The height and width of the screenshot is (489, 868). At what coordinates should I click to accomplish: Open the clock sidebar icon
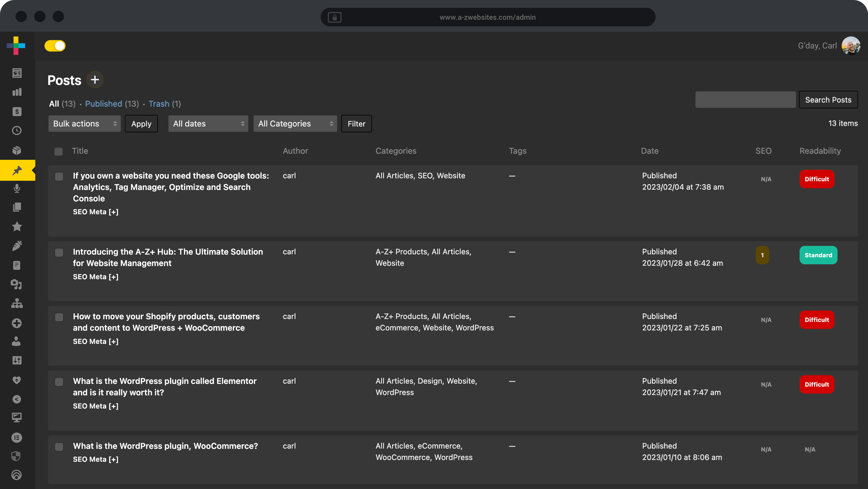[x=17, y=130]
